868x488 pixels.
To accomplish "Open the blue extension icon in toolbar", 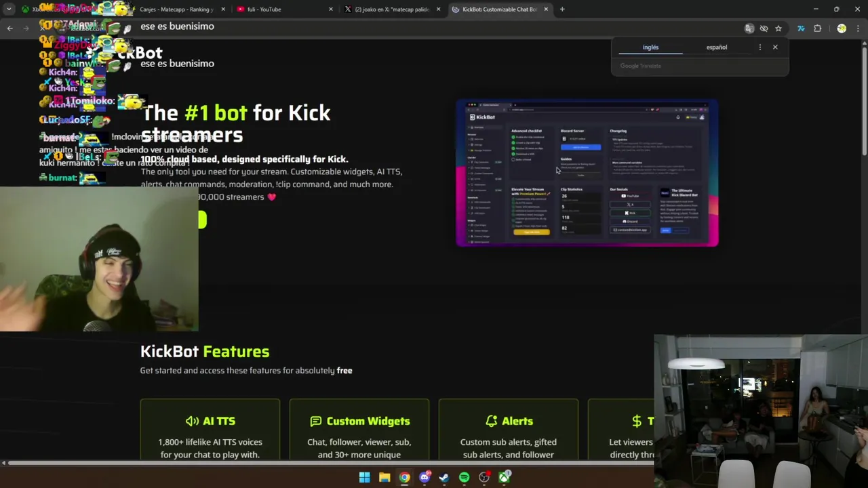I will 801,28.
